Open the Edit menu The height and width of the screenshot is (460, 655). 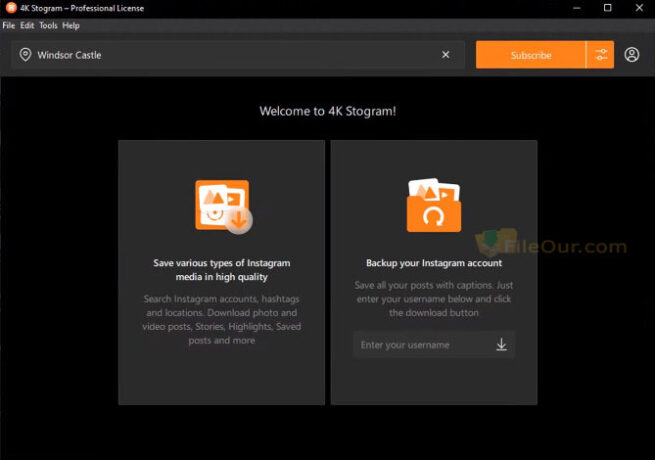pos(27,25)
